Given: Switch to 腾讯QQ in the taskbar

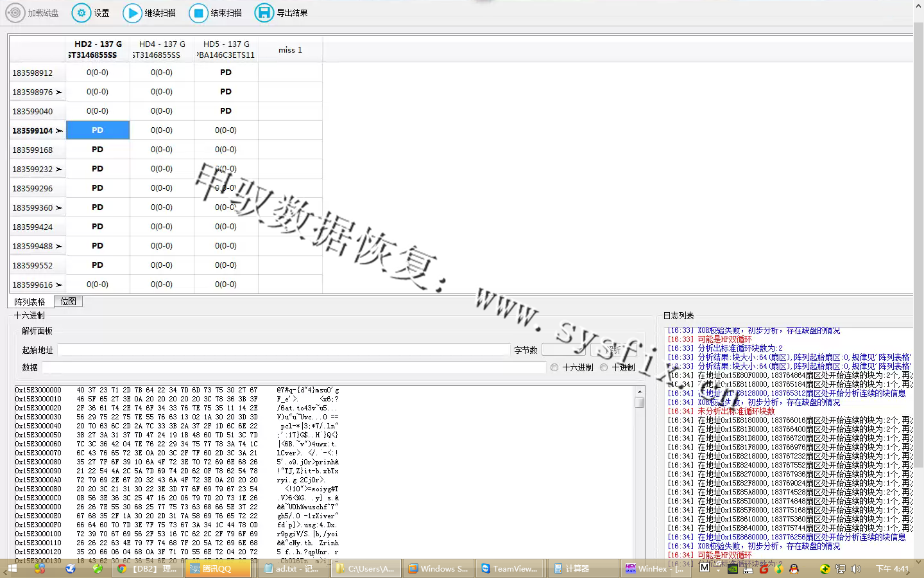Looking at the screenshot, I should coord(218,568).
